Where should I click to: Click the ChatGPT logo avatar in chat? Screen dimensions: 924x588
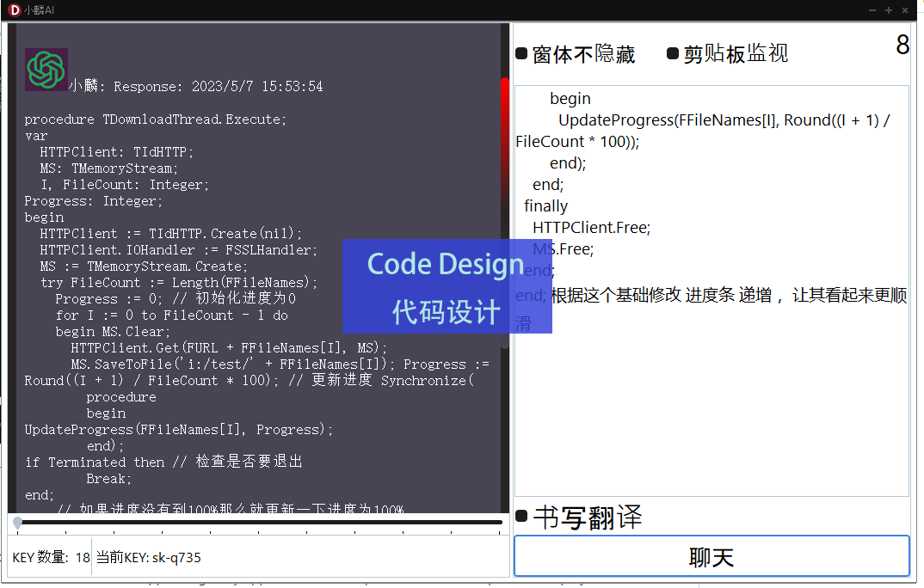pos(46,70)
